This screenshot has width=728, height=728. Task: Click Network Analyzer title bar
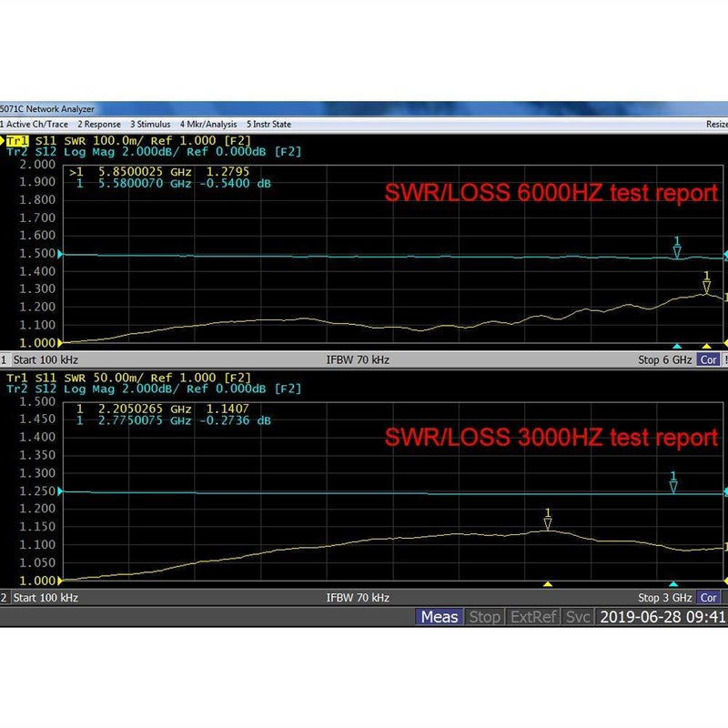[x=364, y=109]
